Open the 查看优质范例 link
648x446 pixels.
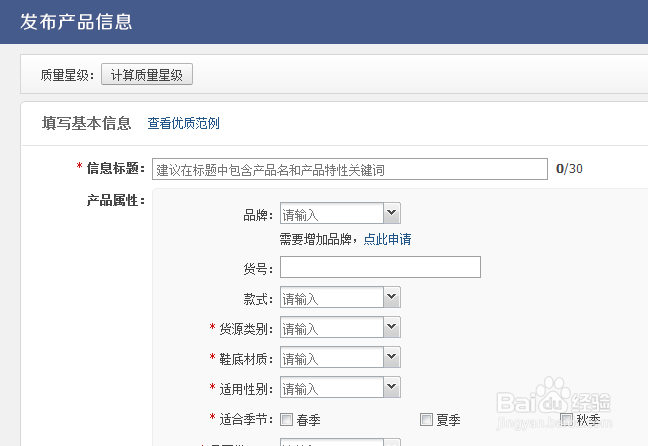coord(183,123)
